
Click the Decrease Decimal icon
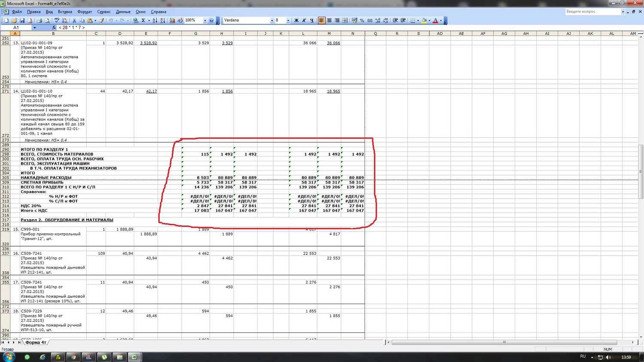click(x=385, y=20)
